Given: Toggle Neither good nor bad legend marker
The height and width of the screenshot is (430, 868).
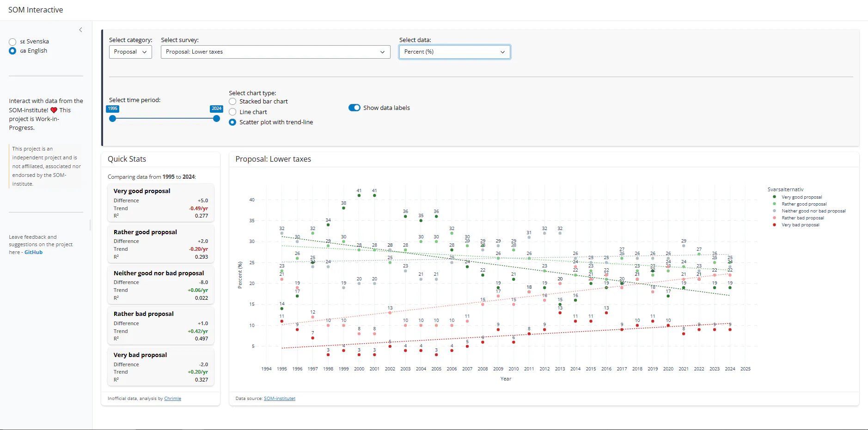Looking at the screenshot, I should 774,211.
